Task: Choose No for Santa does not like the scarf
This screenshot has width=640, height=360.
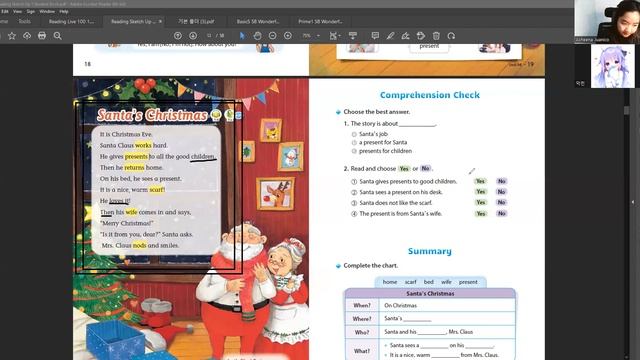Action: 502,202
